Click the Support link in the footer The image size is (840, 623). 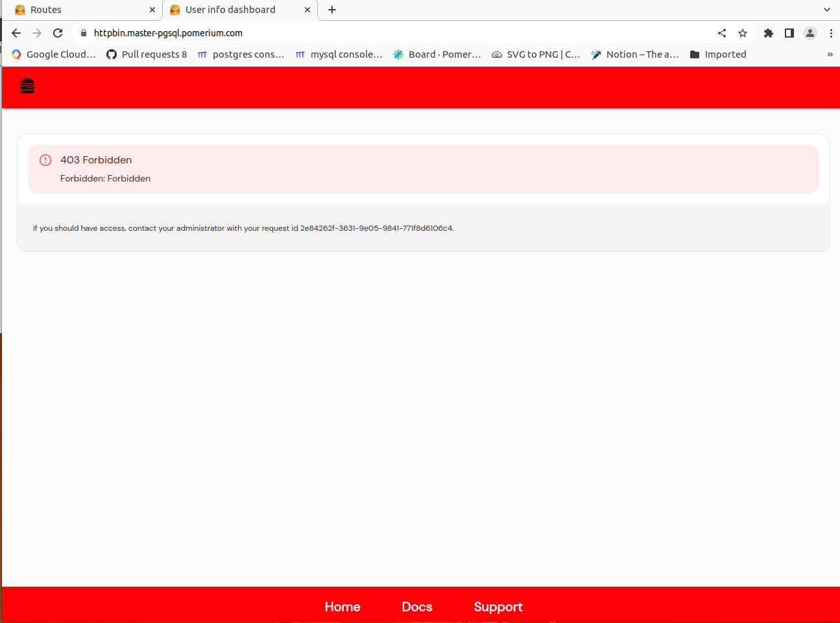pyautogui.click(x=498, y=607)
